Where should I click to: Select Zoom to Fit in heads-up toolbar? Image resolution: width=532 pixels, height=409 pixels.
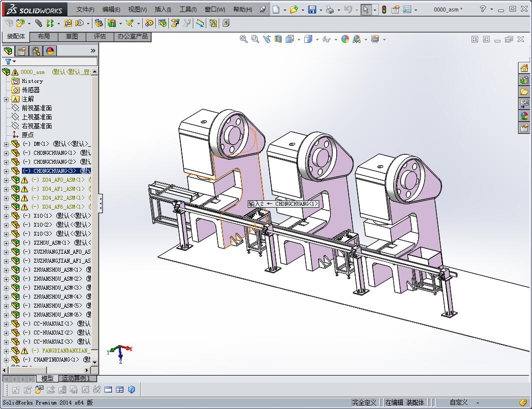point(243,38)
